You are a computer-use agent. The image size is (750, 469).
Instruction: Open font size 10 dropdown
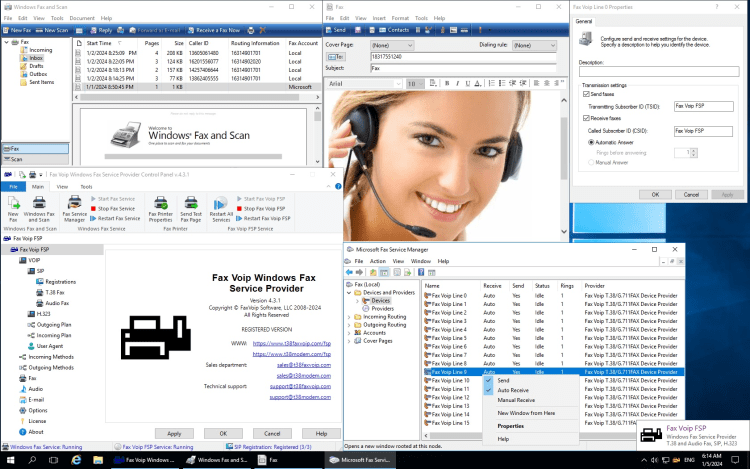[415, 84]
